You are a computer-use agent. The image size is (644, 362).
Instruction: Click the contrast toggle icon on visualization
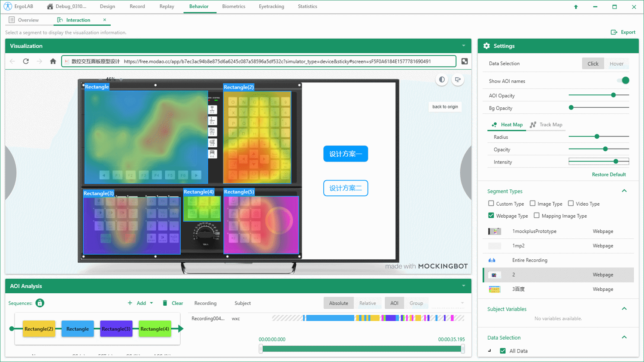(441, 79)
